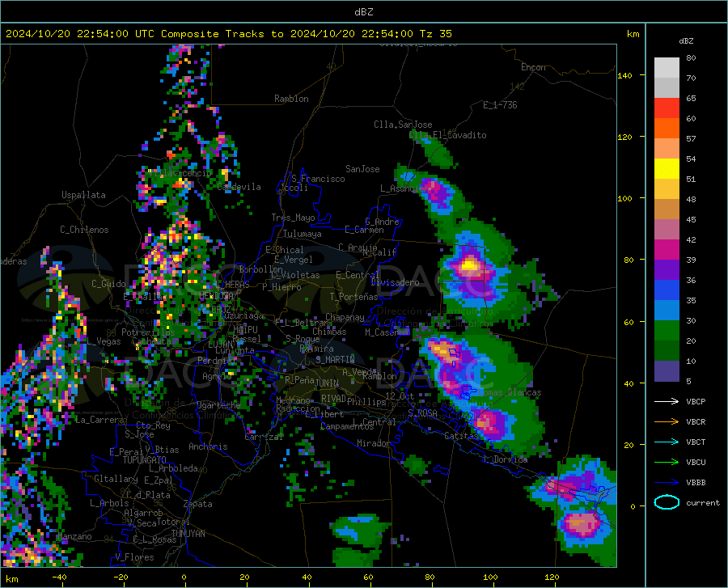
Task: Click the 'VBCU' legend label
Action: [x=696, y=463]
